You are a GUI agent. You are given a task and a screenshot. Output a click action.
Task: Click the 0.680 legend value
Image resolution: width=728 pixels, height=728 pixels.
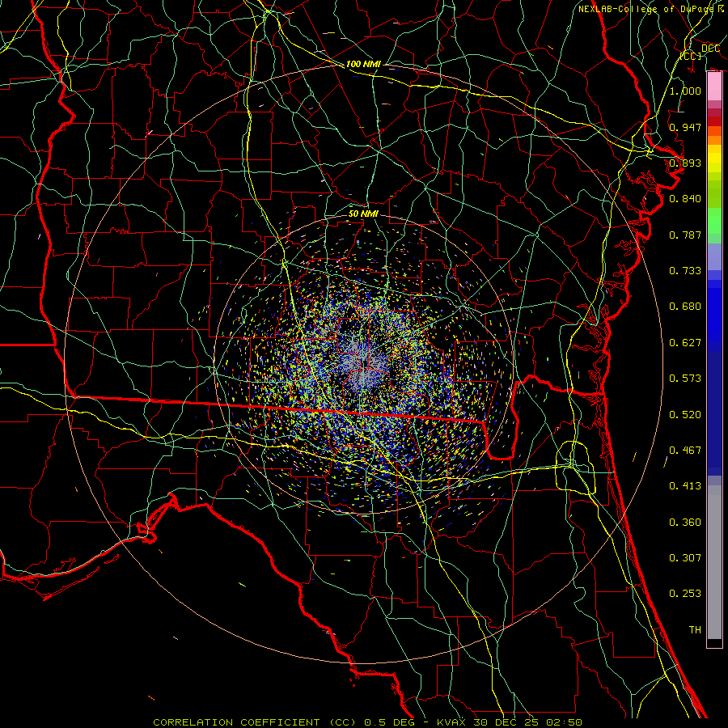tap(685, 307)
